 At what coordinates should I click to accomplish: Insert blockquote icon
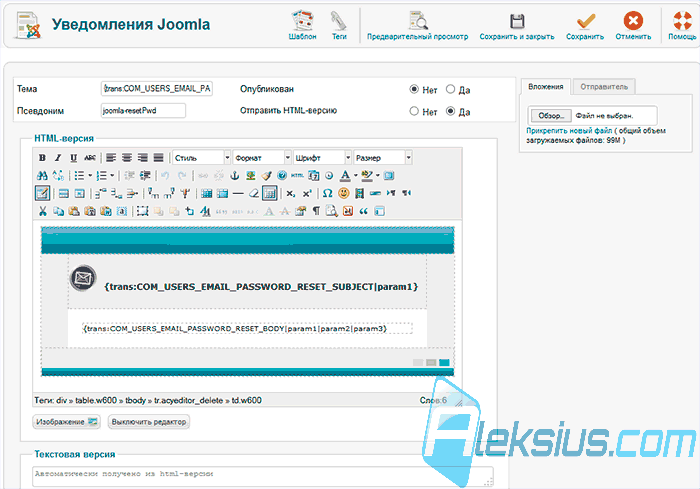(363, 211)
